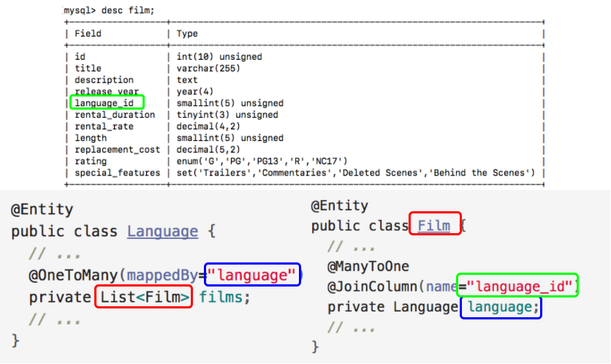Click the rating enum type value

[262, 161]
